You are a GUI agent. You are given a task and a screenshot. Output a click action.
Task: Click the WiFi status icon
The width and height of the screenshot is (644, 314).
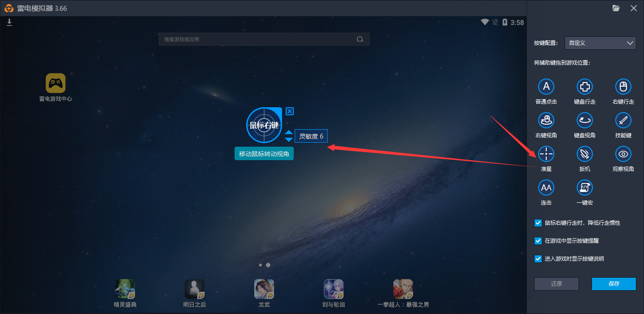pos(485,22)
